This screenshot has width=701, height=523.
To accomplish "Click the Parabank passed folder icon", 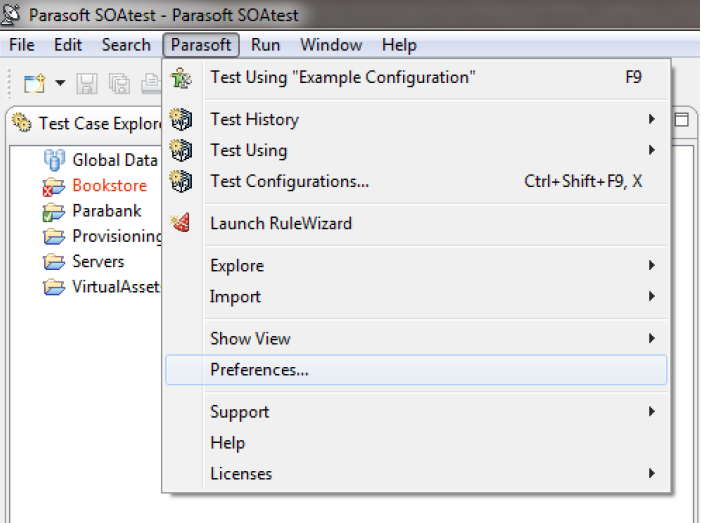I will click(x=54, y=211).
